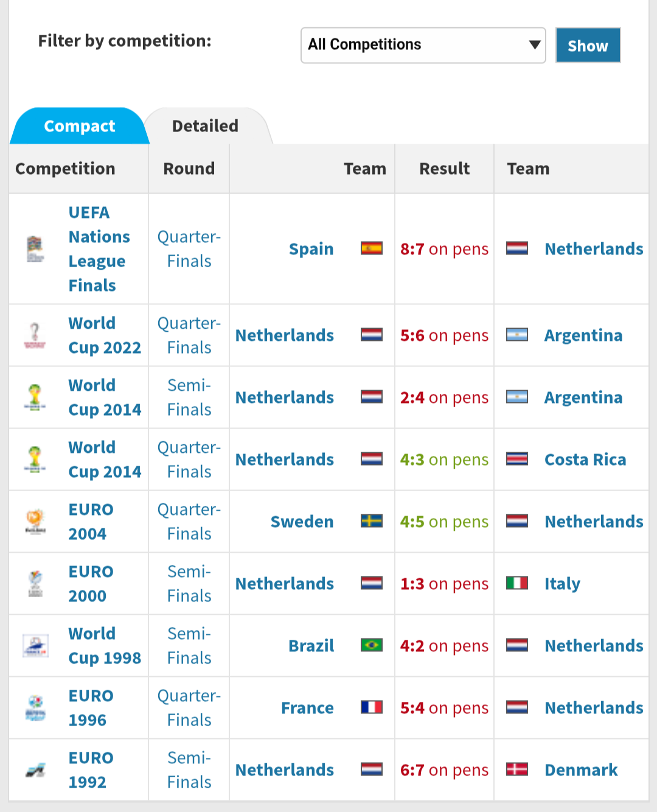Open the Costa Rica team link
The width and height of the screenshot is (657, 812).
[x=585, y=460]
